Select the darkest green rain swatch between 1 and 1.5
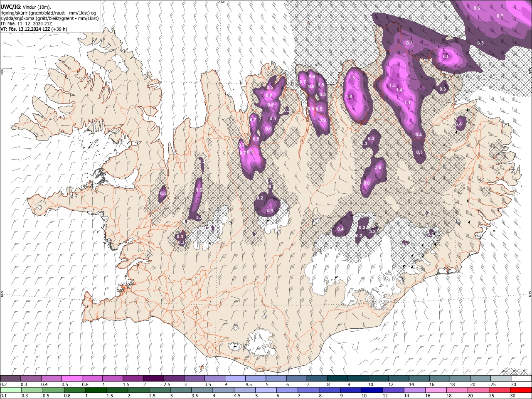This screenshot has height=399, width=532. pyautogui.click(x=96, y=390)
